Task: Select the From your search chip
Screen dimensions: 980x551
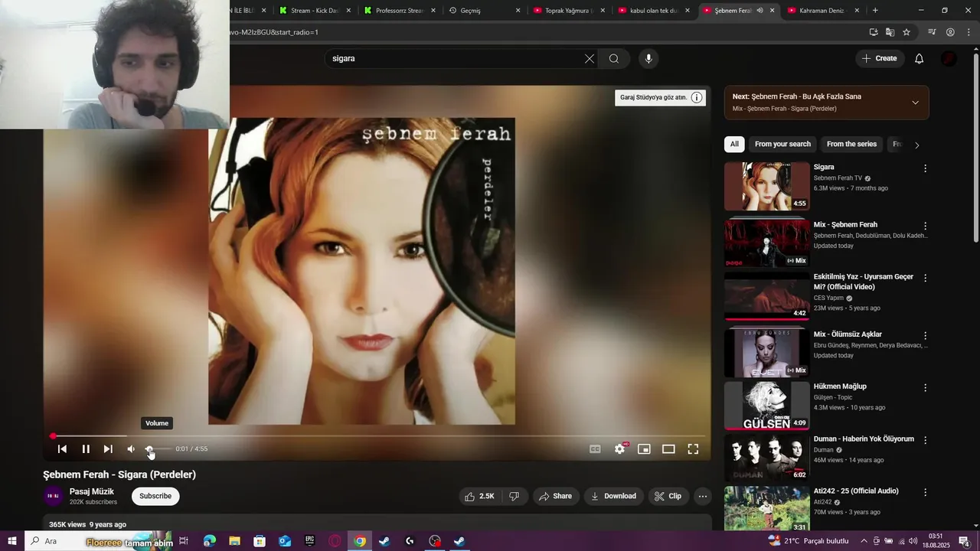Action: 782,145
